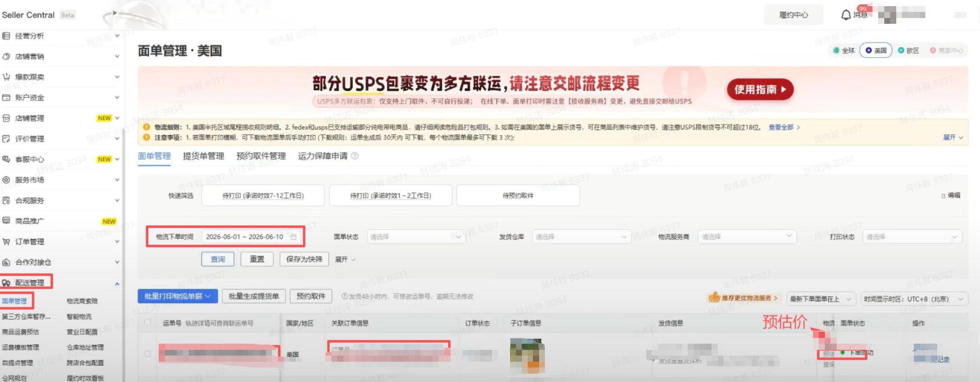980x382 pixels.
Task: Expand the 经营分析 menu chevron
Action: pyautogui.click(x=117, y=36)
